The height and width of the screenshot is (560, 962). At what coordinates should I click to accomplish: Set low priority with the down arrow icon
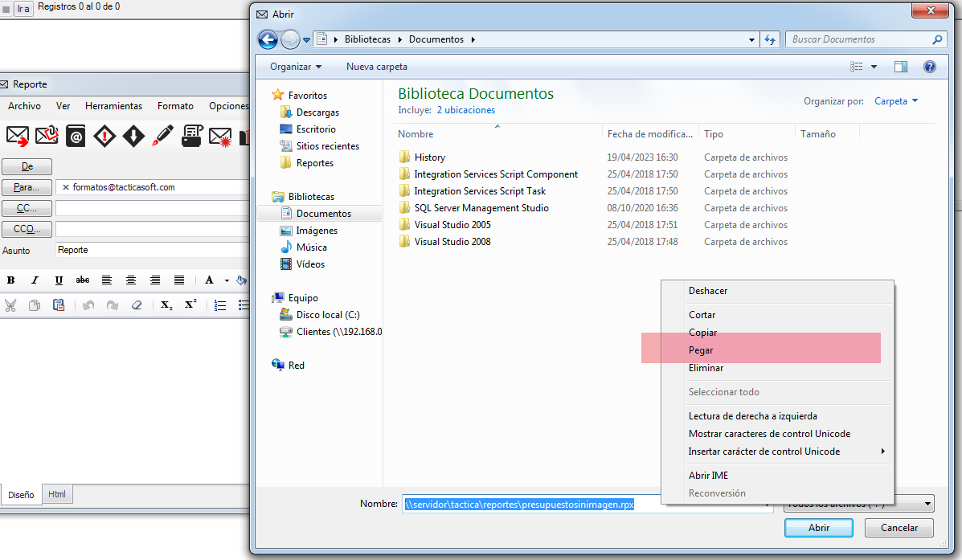coord(133,136)
